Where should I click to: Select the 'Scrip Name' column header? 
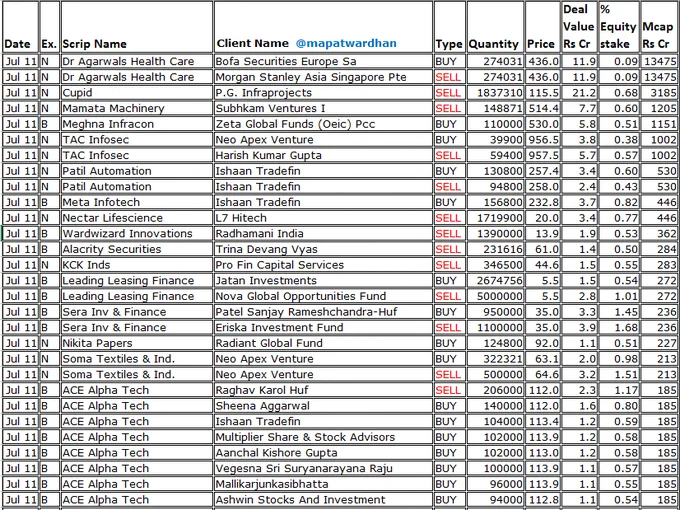95,44
